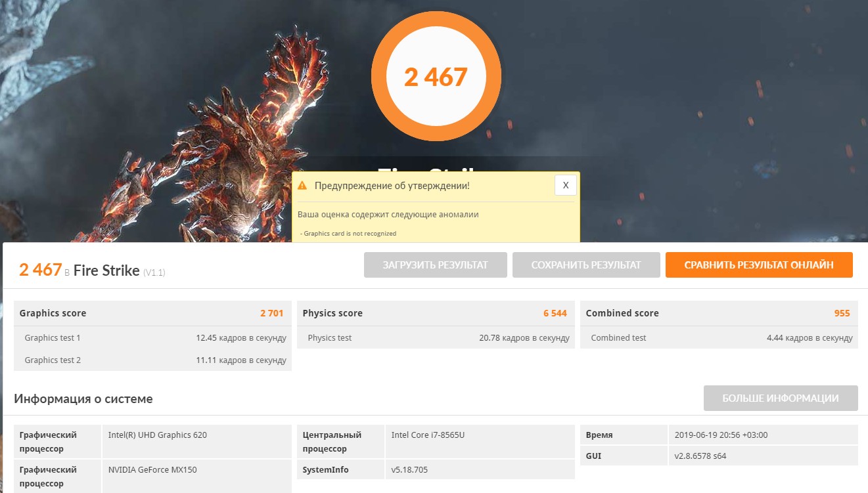Click the warning triangle icon in the popup
The height and width of the screenshot is (493, 868).
pyautogui.click(x=302, y=186)
